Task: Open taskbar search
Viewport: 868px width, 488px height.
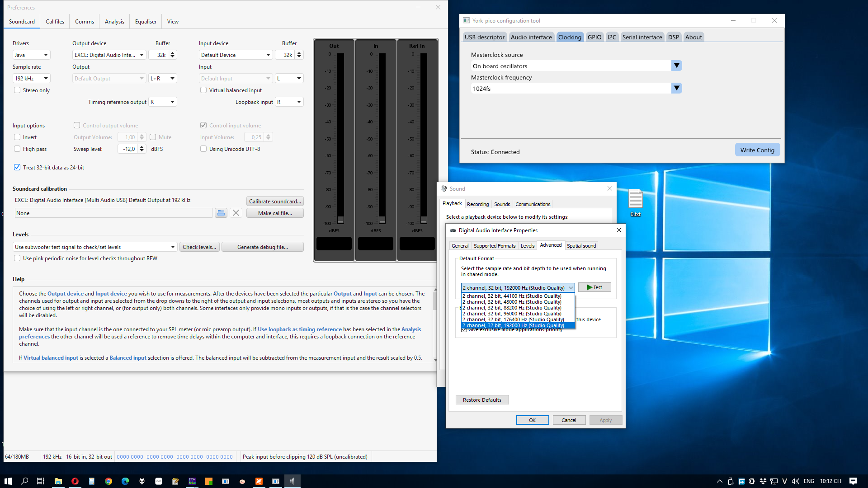Action: [x=24, y=481]
